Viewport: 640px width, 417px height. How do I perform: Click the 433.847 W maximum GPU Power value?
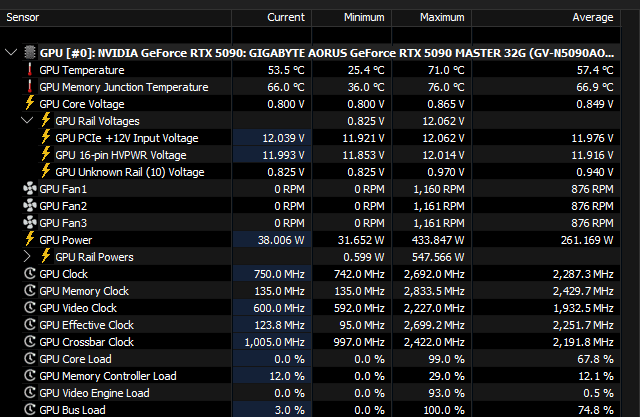[x=438, y=240]
